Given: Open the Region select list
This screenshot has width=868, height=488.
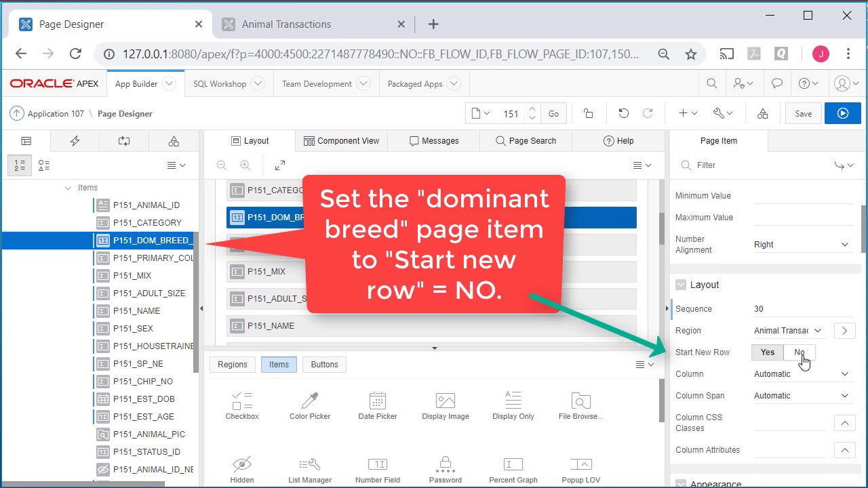Looking at the screenshot, I should 789,331.
